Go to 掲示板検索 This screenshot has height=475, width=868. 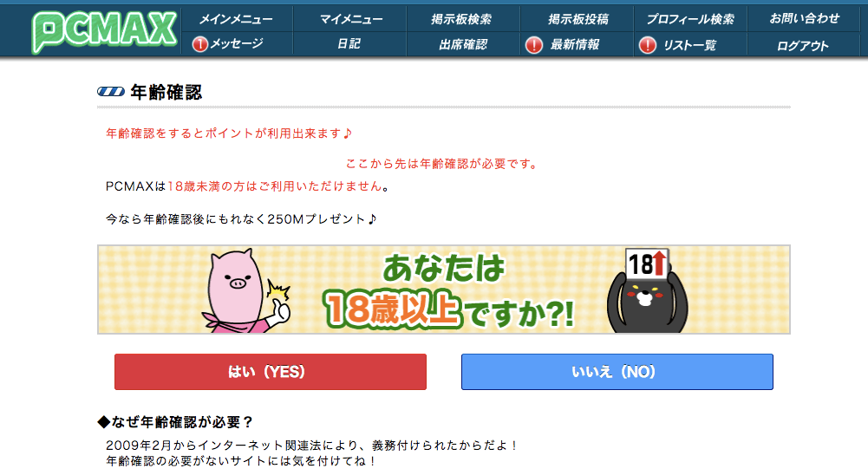point(461,19)
